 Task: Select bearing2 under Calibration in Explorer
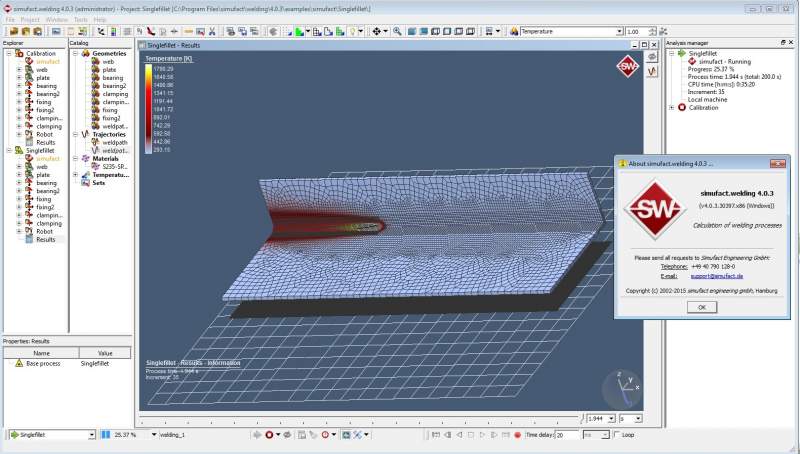(47, 94)
